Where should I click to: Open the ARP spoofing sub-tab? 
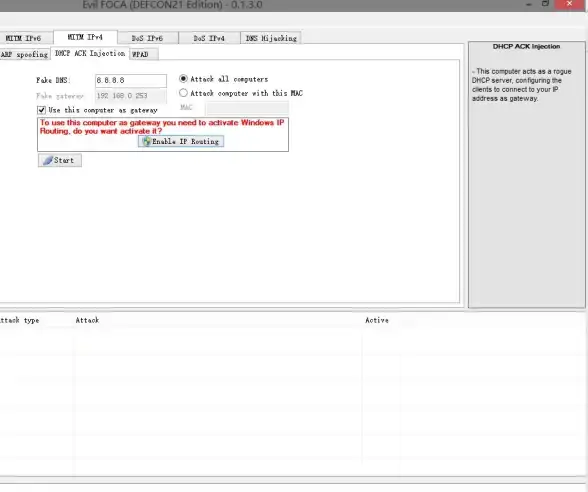tap(25, 54)
